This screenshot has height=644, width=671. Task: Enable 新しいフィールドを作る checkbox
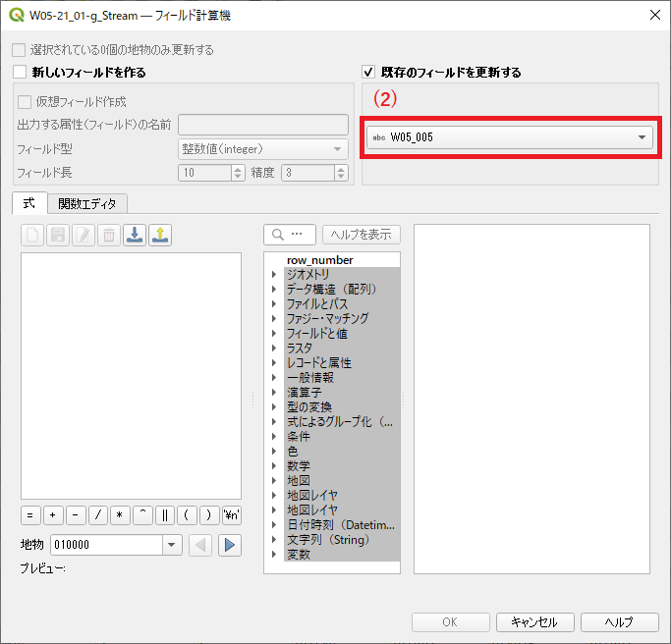coord(19,73)
